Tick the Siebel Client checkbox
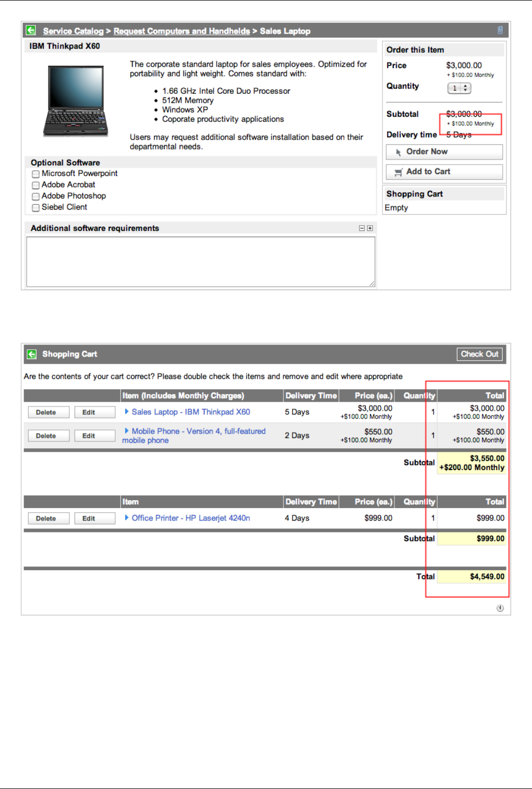This screenshot has width=532, height=789. 36,208
